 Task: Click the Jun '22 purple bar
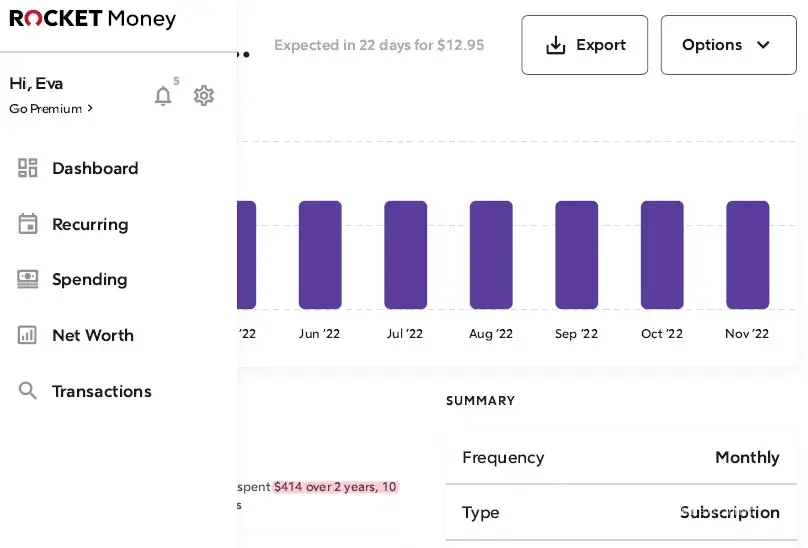click(320, 255)
